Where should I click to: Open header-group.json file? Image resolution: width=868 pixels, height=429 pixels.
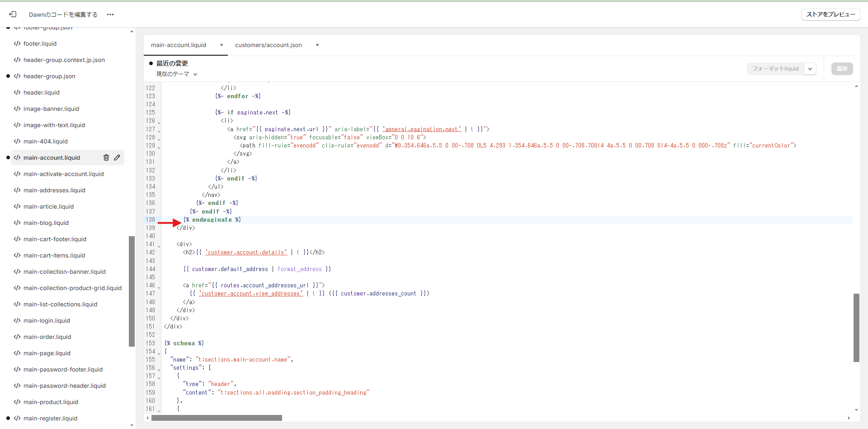(x=49, y=76)
